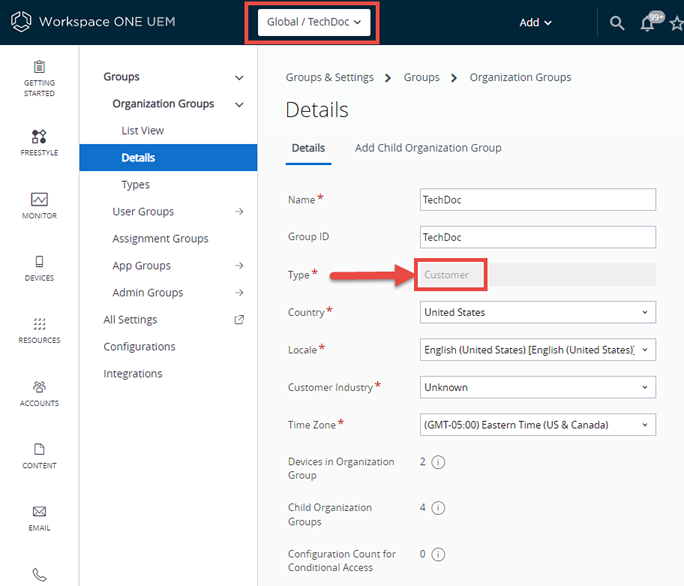Click the Admin Groups arrow icon
Screen dimensions: 684x586
click(239, 292)
